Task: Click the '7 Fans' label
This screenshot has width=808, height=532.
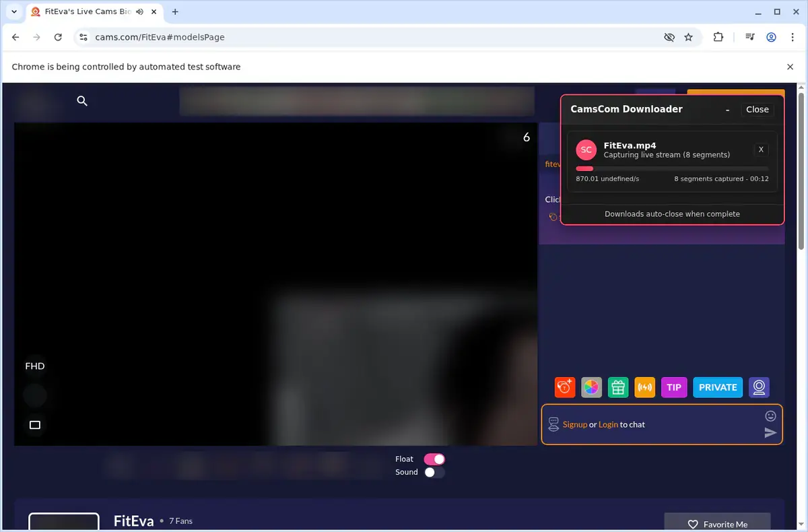Action: pos(180,521)
